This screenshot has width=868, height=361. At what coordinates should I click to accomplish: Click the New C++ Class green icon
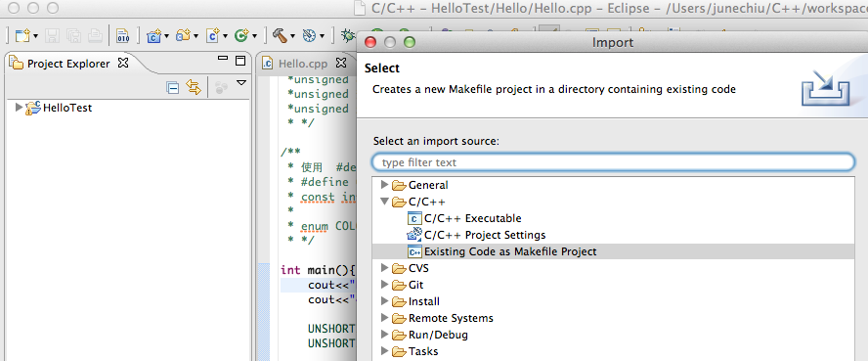tap(240, 36)
